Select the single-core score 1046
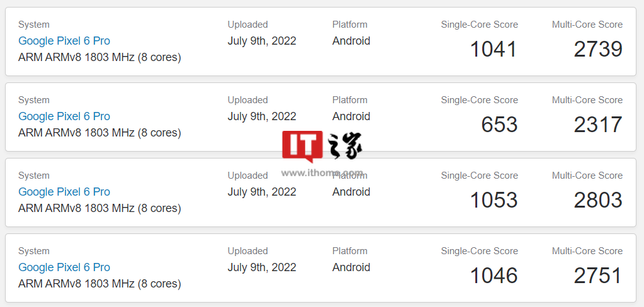This screenshot has width=644, height=307. [x=494, y=276]
